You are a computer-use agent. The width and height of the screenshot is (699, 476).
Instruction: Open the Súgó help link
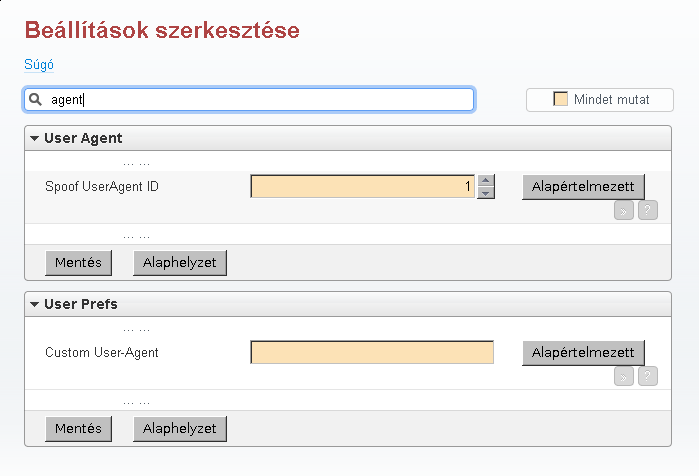(38, 65)
